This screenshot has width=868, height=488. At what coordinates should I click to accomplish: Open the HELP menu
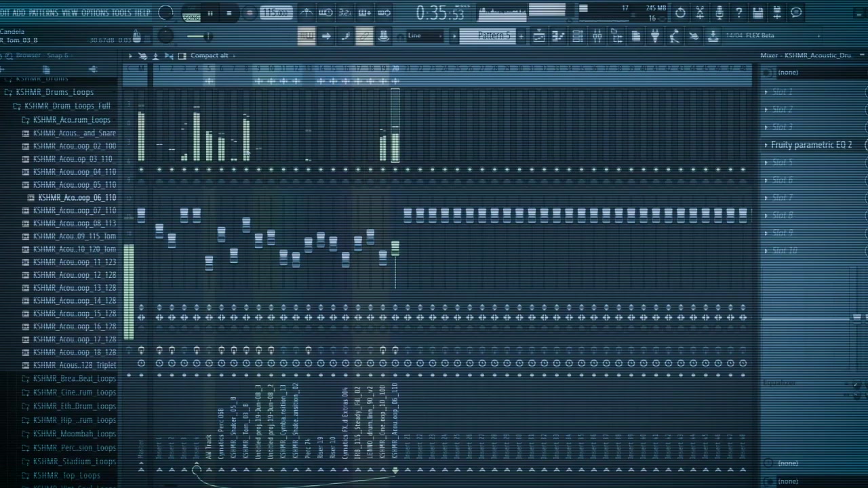(142, 13)
